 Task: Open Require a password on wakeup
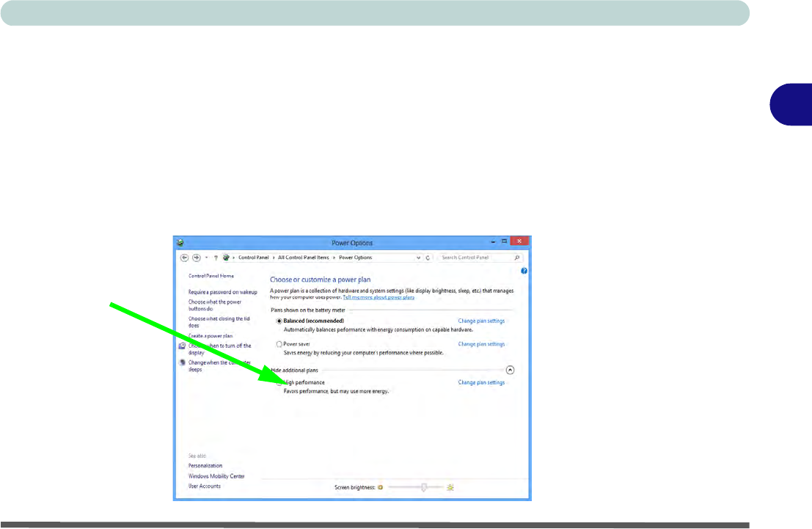coord(223,292)
